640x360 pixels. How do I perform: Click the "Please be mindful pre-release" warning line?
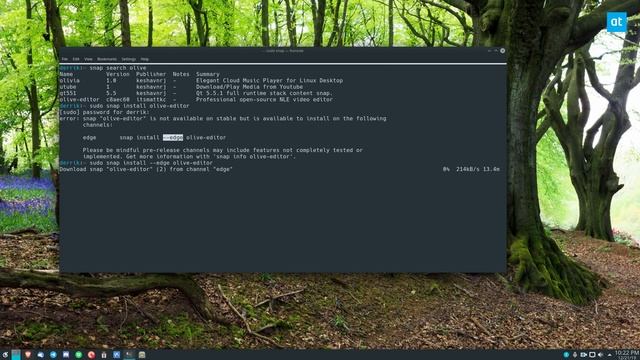(222, 150)
